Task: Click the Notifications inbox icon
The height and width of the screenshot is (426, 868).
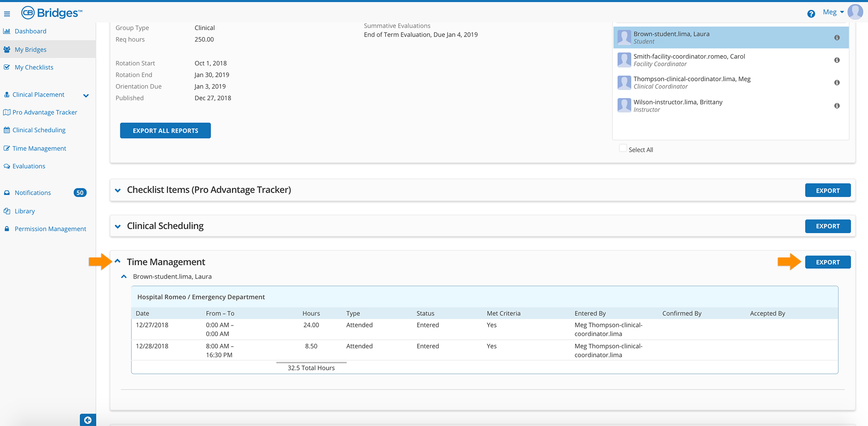Action: click(x=7, y=192)
